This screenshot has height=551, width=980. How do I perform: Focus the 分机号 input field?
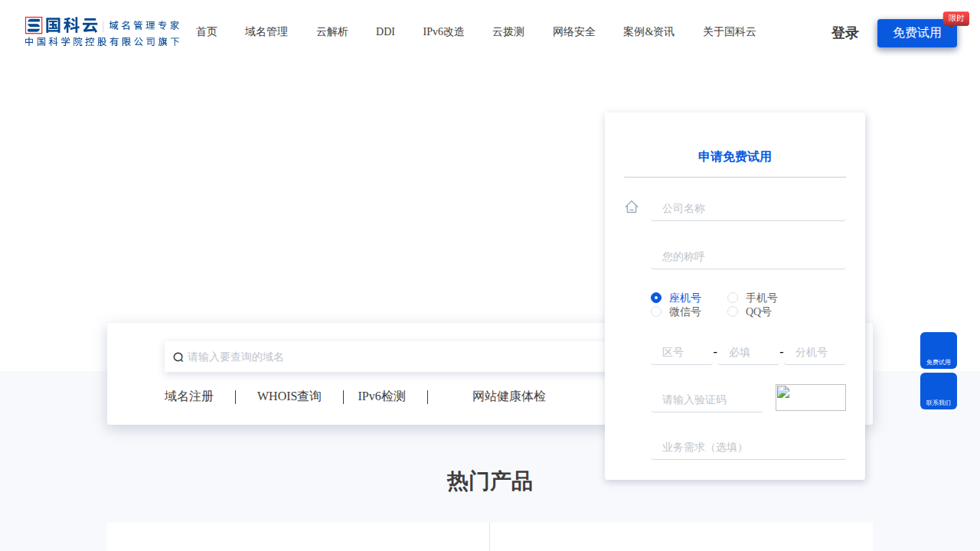815,352
